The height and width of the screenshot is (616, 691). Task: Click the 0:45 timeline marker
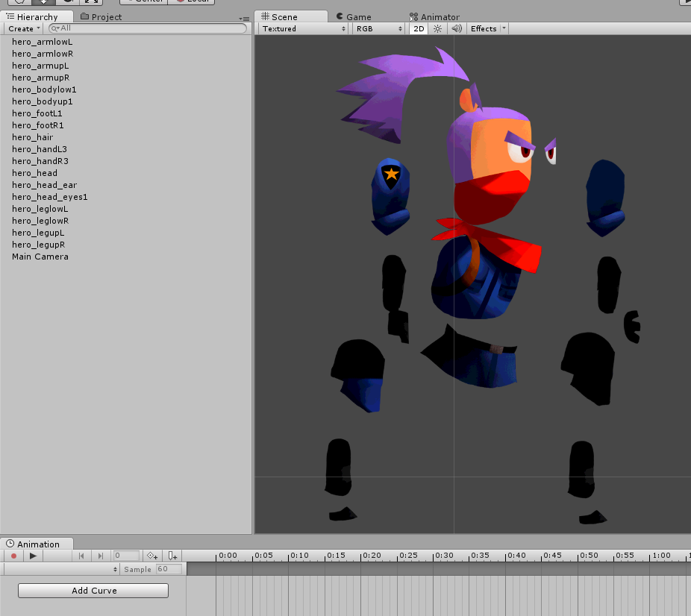pos(553,556)
